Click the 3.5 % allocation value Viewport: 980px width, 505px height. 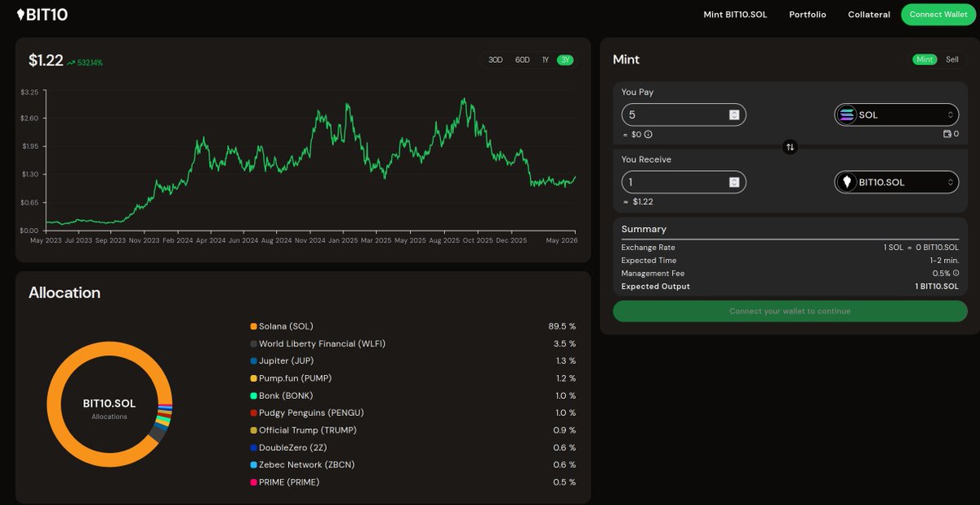tap(564, 344)
